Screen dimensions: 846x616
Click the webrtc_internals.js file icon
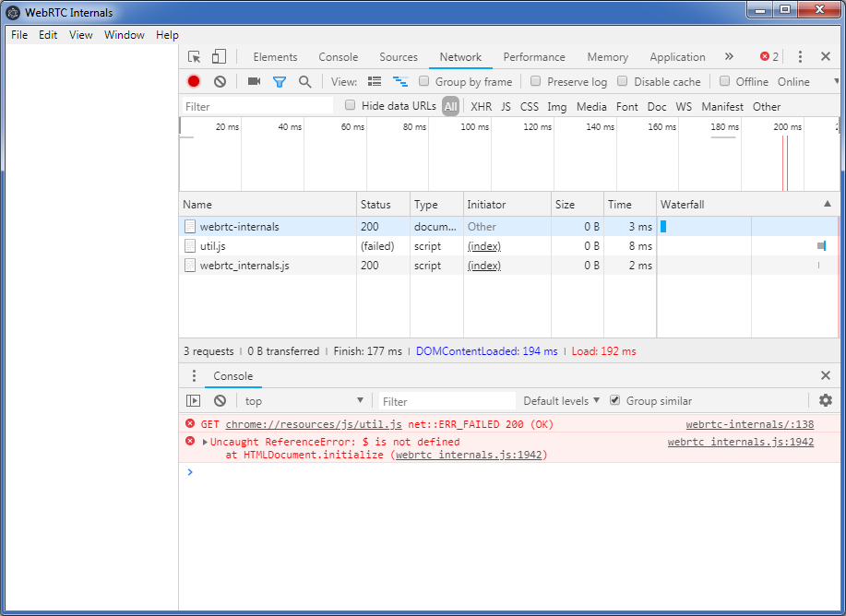(189, 266)
